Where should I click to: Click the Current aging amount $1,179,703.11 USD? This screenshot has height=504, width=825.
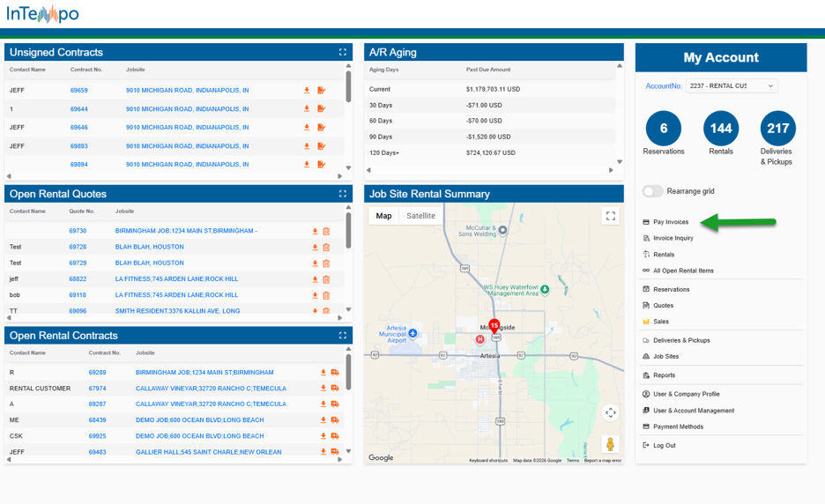tap(493, 90)
